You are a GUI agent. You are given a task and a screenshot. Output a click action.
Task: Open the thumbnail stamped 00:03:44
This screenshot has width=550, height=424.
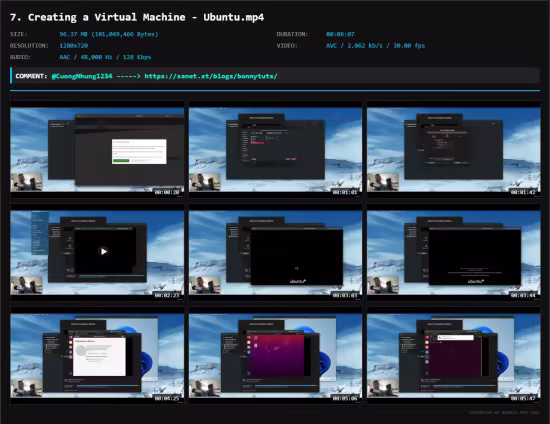coord(454,253)
